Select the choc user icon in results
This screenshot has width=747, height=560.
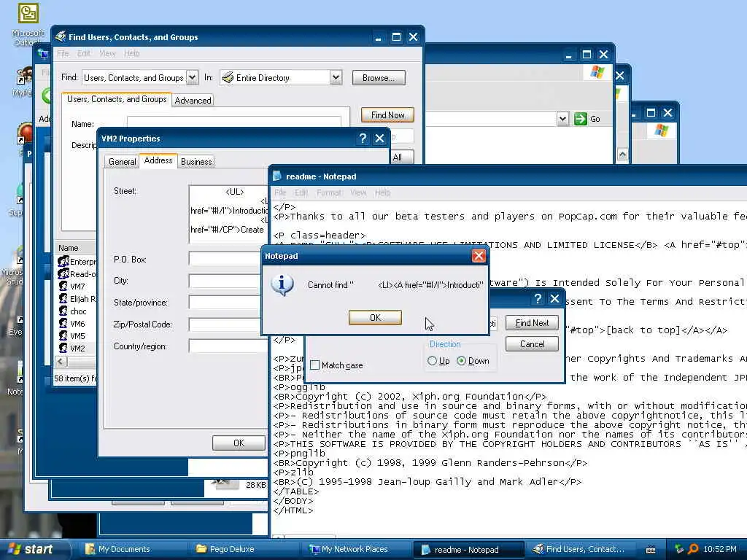63,311
